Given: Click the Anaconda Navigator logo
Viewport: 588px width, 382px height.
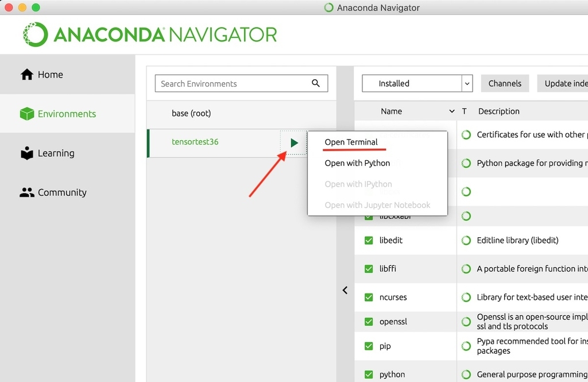Looking at the screenshot, I should pos(149,34).
